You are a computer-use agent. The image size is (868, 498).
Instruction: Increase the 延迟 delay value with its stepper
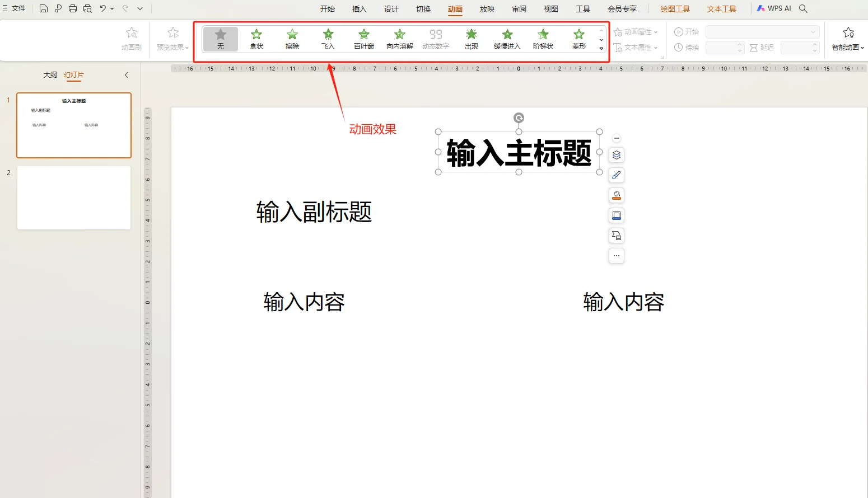click(x=815, y=45)
